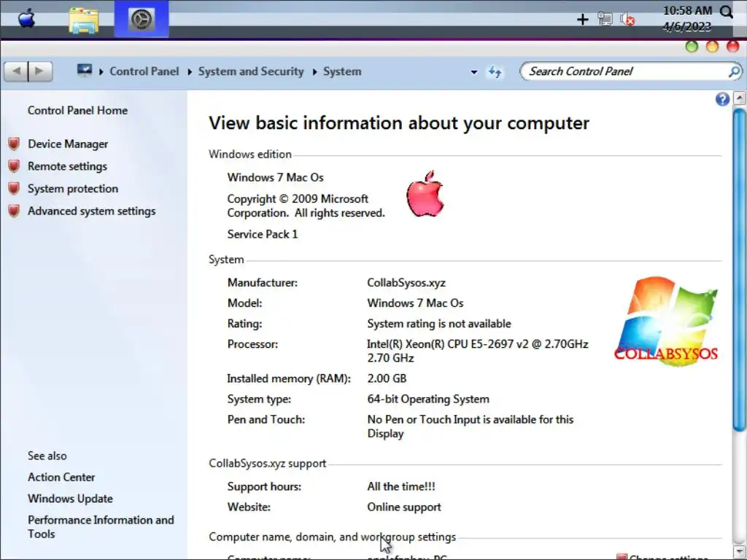Open Windows Update link

(x=71, y=499)
